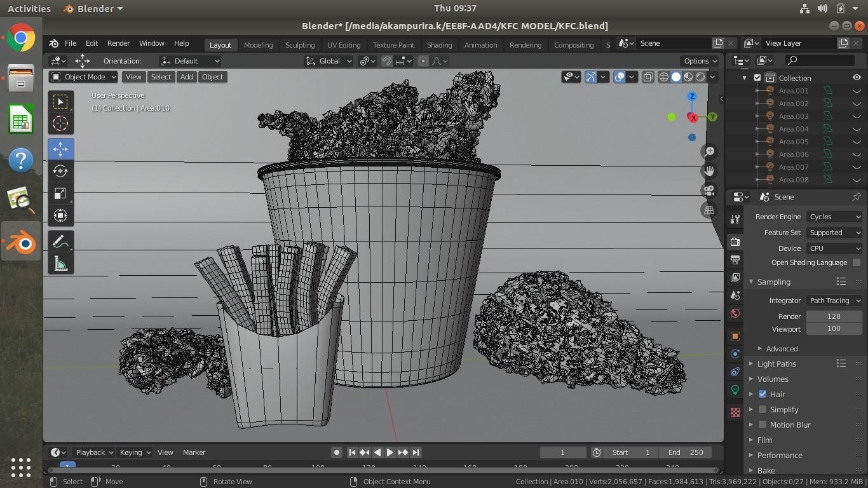The width and height of the screenshot is (868, 488).
Task: Activate the Transform tool
Action: coord(60,215)
